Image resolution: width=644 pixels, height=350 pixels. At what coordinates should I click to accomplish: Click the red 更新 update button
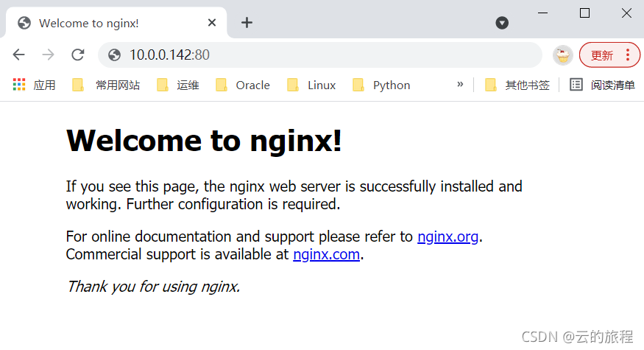[602, 55]
